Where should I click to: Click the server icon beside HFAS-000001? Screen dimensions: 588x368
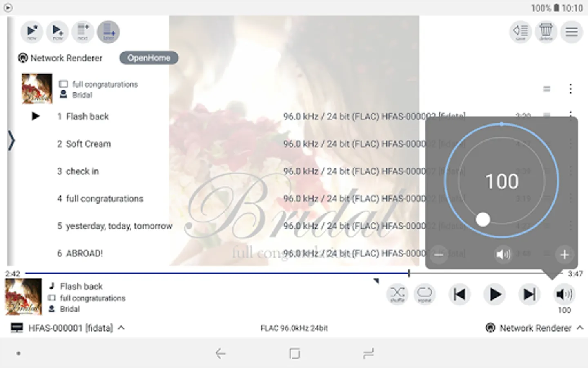17,328
